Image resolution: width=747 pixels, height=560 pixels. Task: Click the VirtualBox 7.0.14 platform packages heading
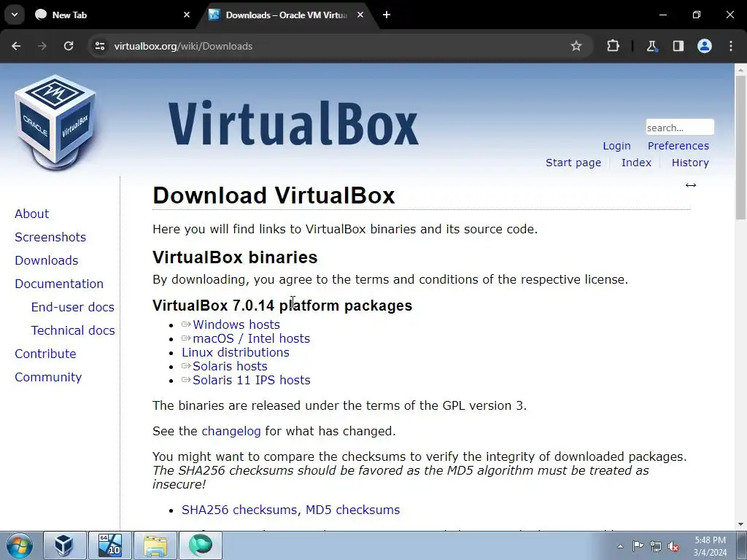tap(282, 306)
